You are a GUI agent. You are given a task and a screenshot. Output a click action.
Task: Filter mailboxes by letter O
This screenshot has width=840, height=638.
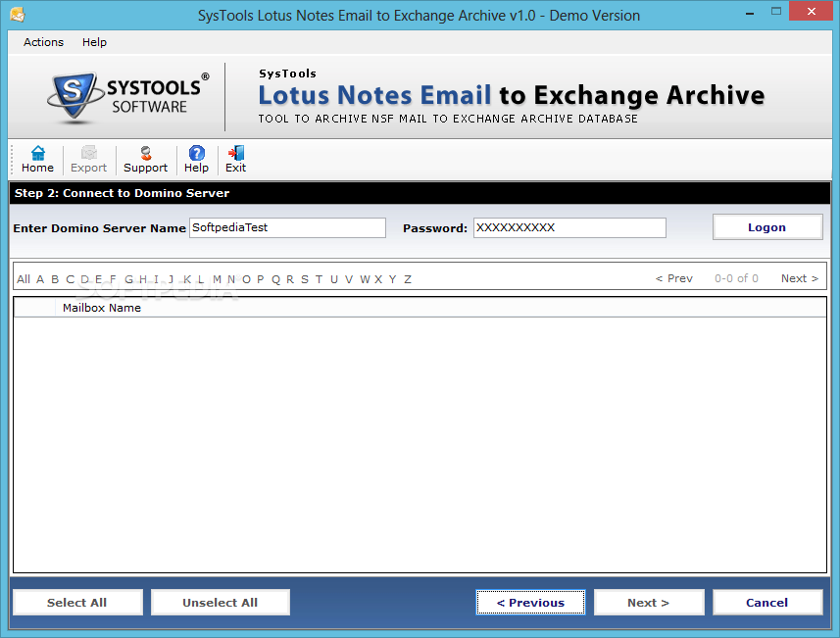[246, 279]
